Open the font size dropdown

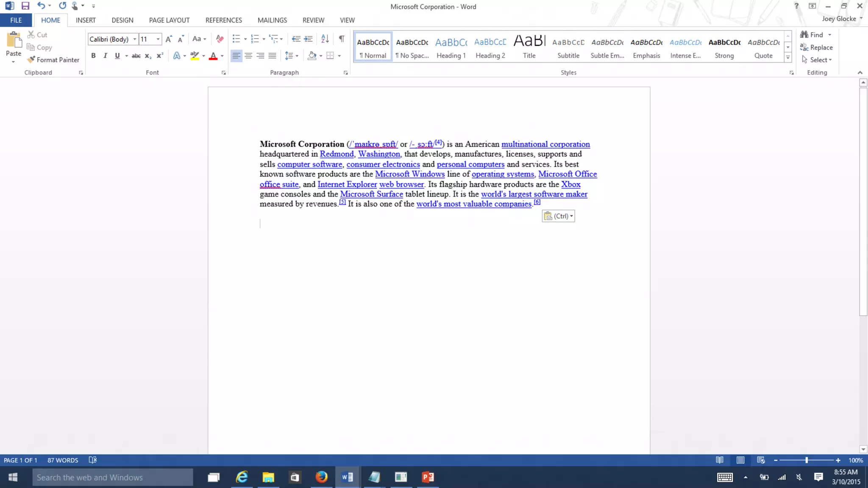tap(158, 39)
